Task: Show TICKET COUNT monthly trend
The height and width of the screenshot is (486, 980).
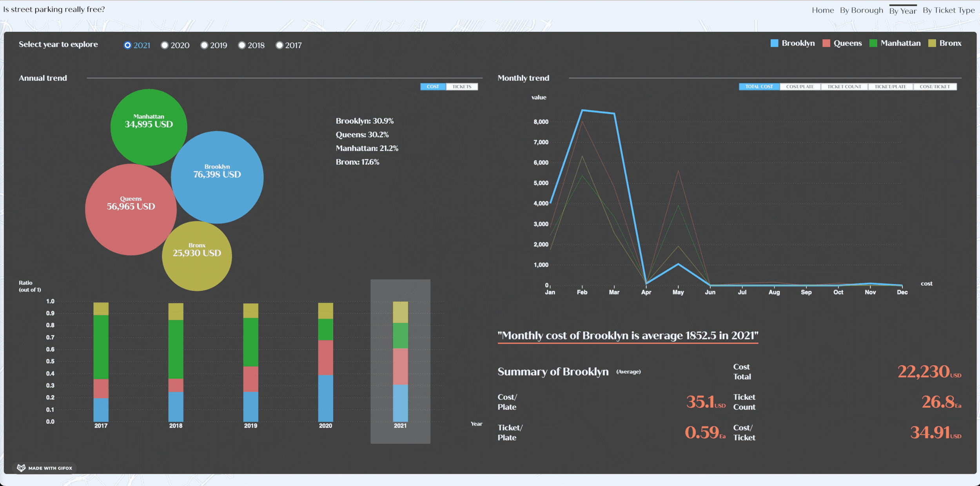Action: [844, 87]
